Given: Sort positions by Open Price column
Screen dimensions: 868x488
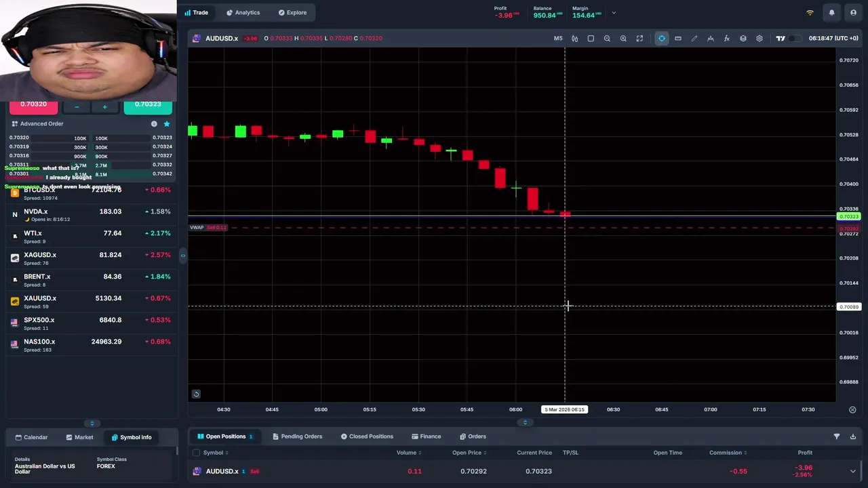Looking at the screenshot, I should point(469,453).
